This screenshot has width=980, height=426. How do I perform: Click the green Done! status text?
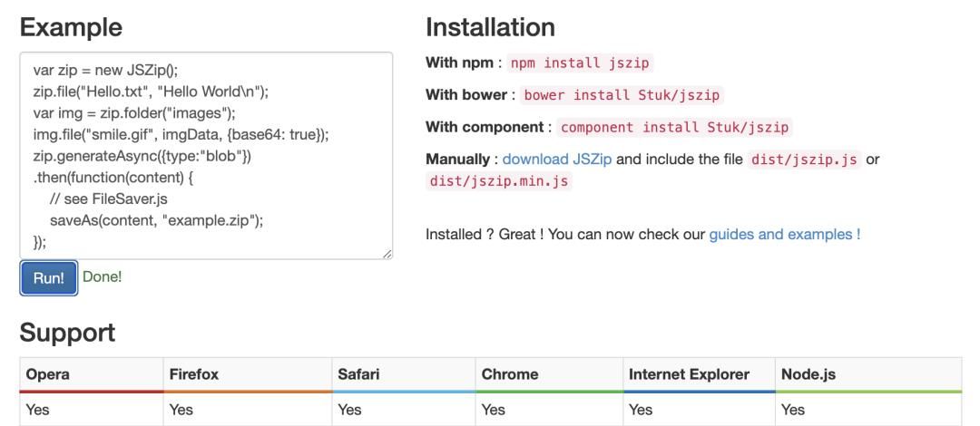coord(102,277)
